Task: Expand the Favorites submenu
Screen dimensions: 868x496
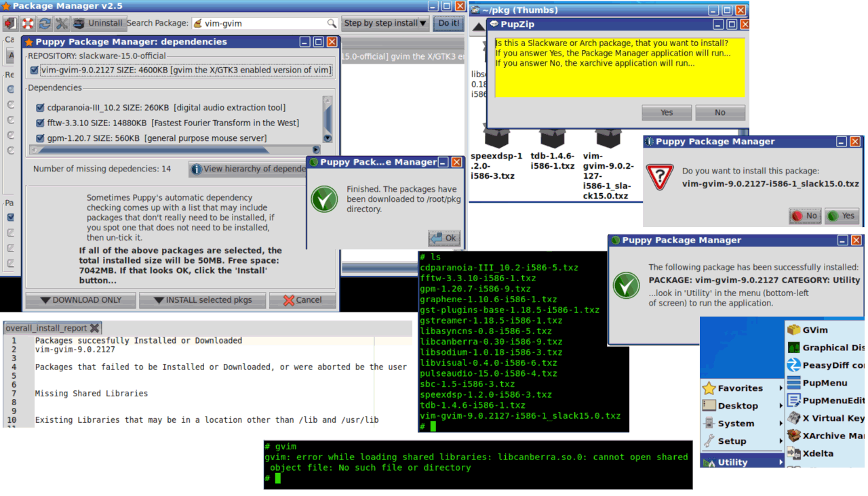Action: tap(743, 388)
